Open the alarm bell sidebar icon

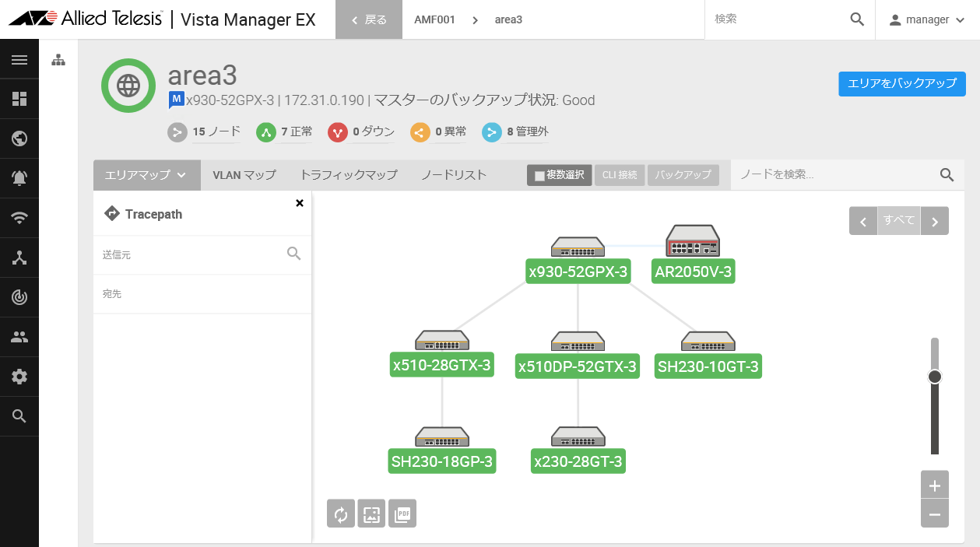point(19,178)
